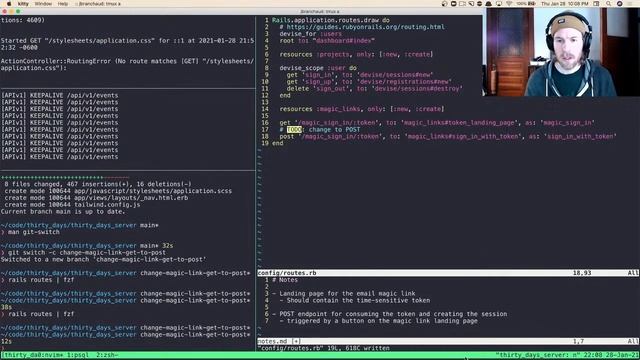Select tmux window 1:psql in status bar
The width and height of the screenshot is (640, 360).
point(78,355)
